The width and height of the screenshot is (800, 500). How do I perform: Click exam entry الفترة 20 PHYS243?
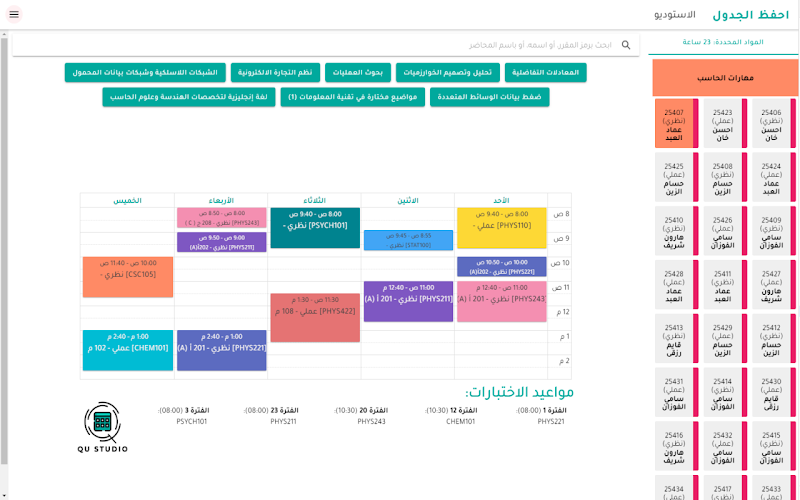pyautogui.click(x=361, y=416)
